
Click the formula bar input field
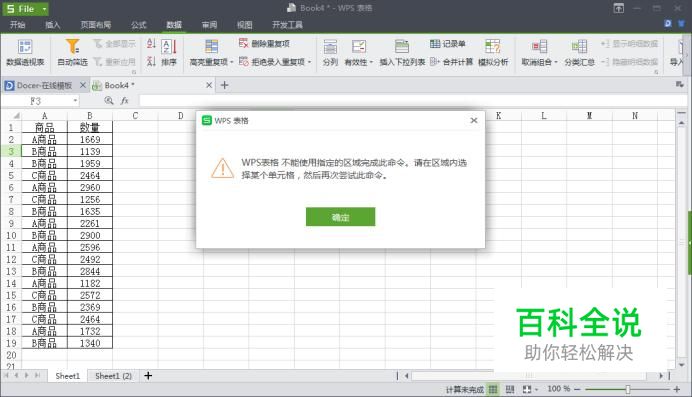(x=413, y=101)
